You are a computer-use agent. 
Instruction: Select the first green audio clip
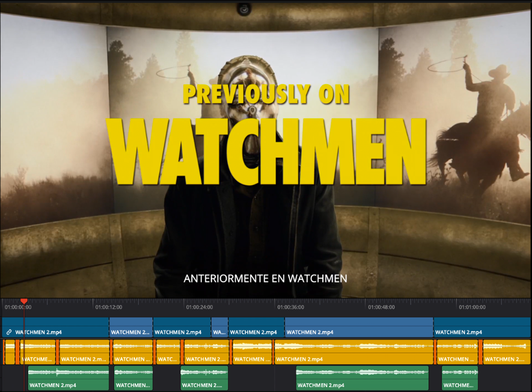tap(68, 378)
